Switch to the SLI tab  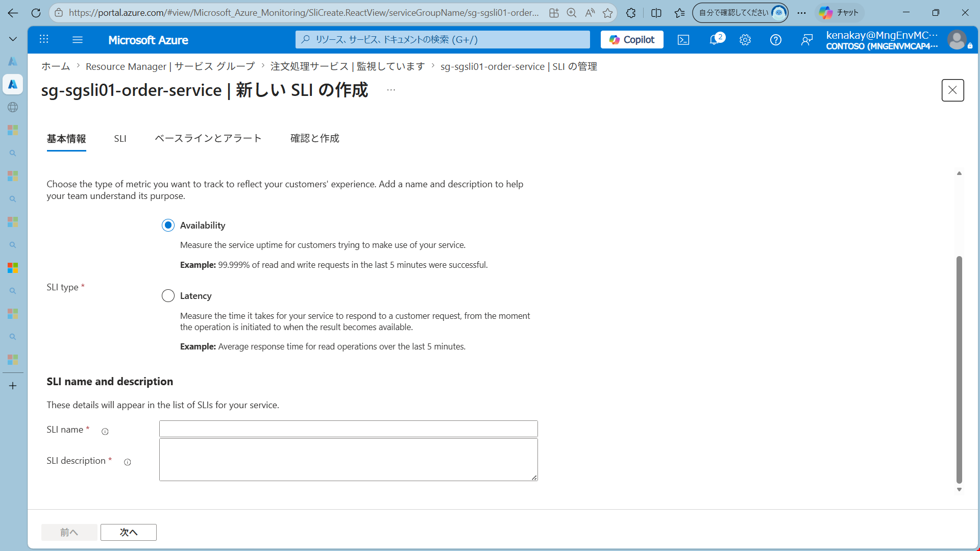point(120,139)
